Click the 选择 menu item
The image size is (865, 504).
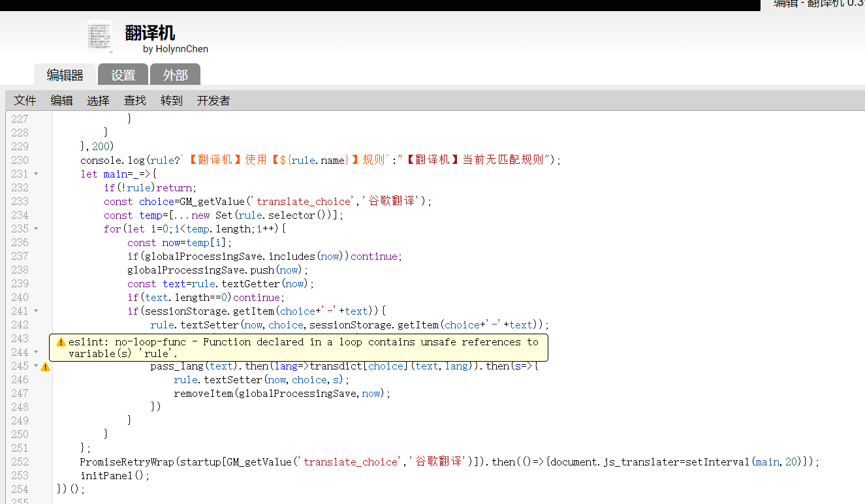(x=99, y=101)
